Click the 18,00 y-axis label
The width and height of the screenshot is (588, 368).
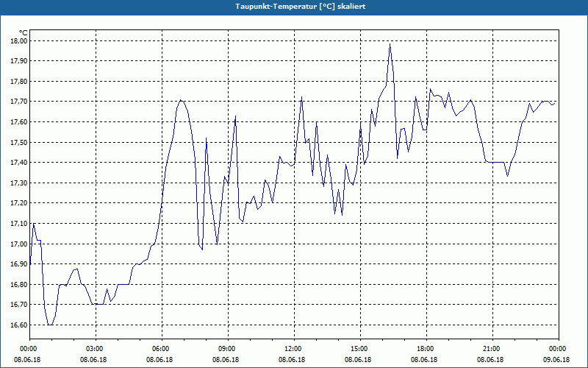pos(18,41)
